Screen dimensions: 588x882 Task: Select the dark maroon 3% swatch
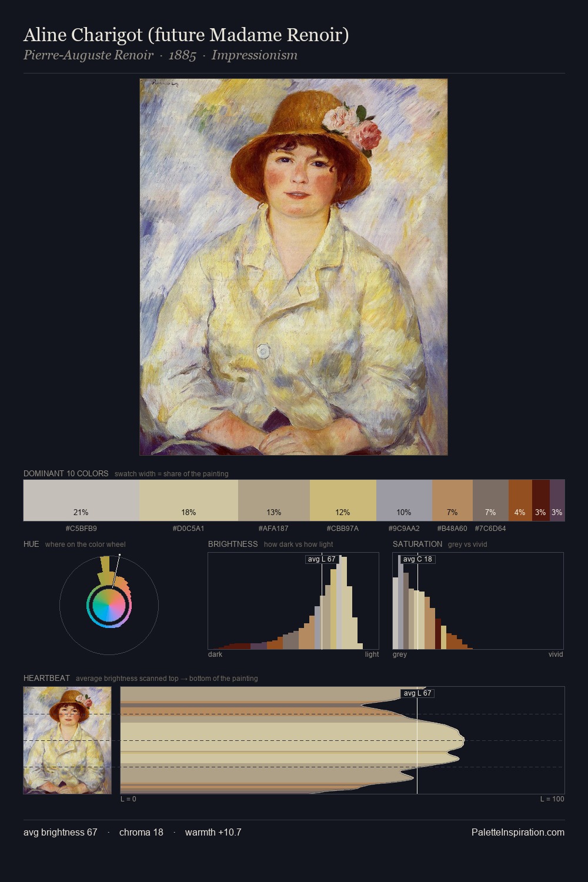pyautogui.click(x=541, y=500)
